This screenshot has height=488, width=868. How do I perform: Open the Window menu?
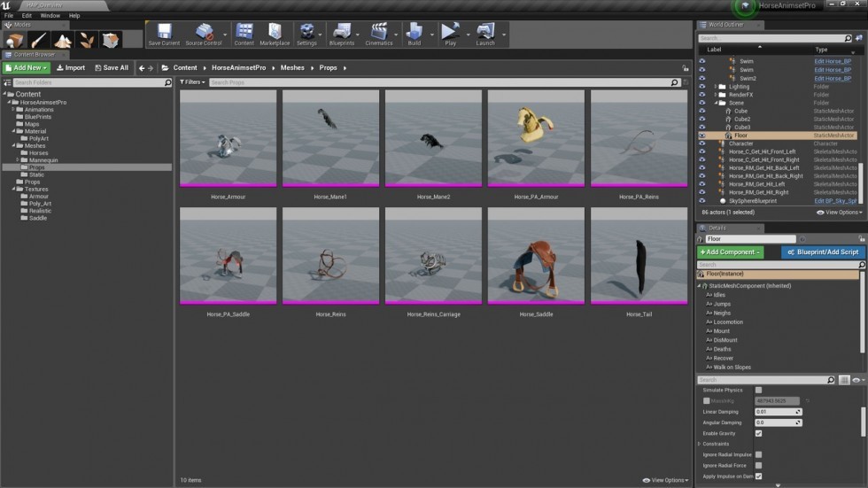pos(50,15)
